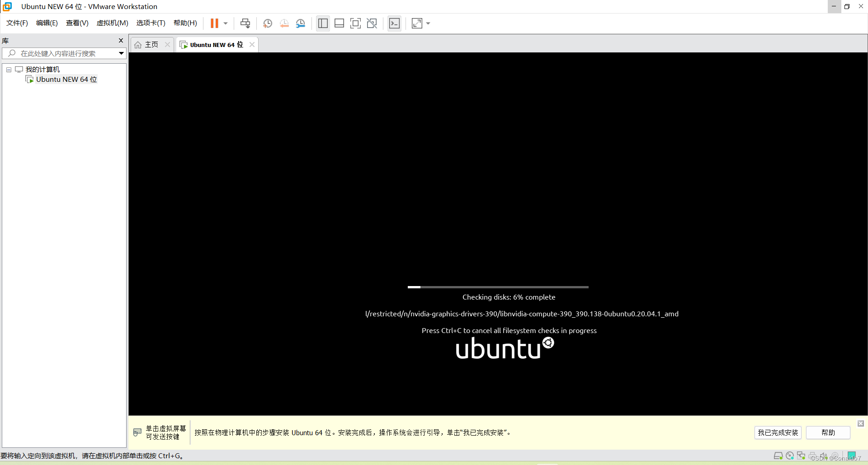Select 我的计算机 in the library tree
This screenshot has height=465, width=868.
click(x=42, y=69)
